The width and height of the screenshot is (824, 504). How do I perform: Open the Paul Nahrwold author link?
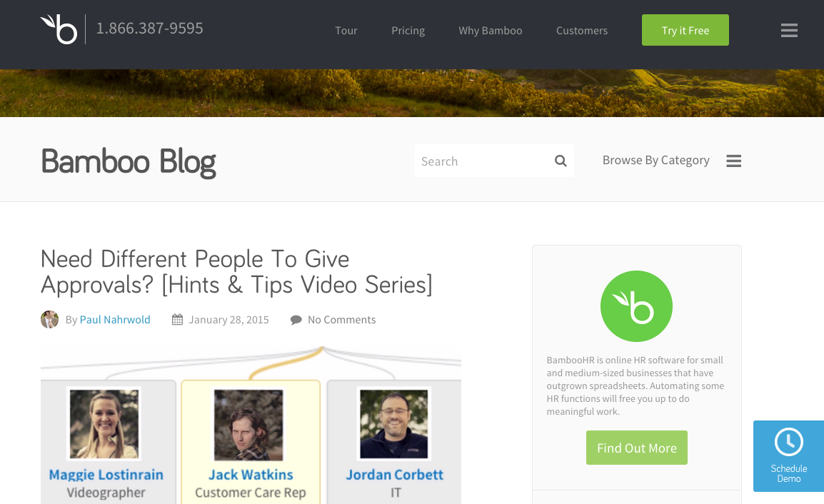[x=115, y=320]
